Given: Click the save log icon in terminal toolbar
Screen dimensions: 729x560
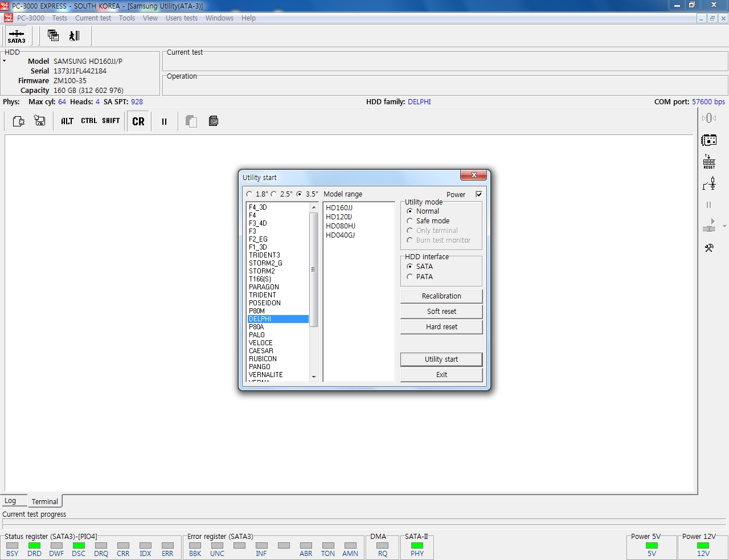Looking at the screenshot, I should click(39, 121).
